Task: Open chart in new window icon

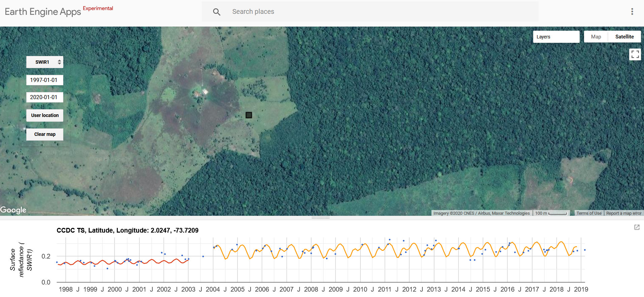Action: [x=637, y=227]
